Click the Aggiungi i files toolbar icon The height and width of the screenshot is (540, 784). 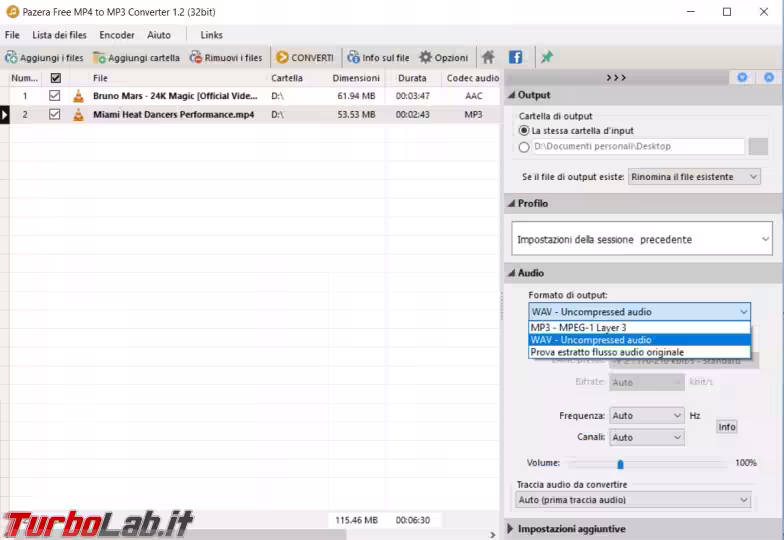click(11, 58)
